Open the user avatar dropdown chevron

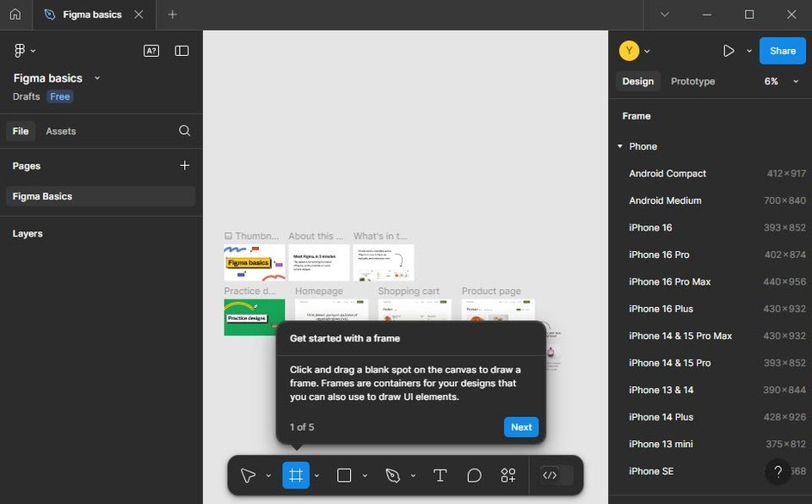pyautogui.click(x=648, y=51)
